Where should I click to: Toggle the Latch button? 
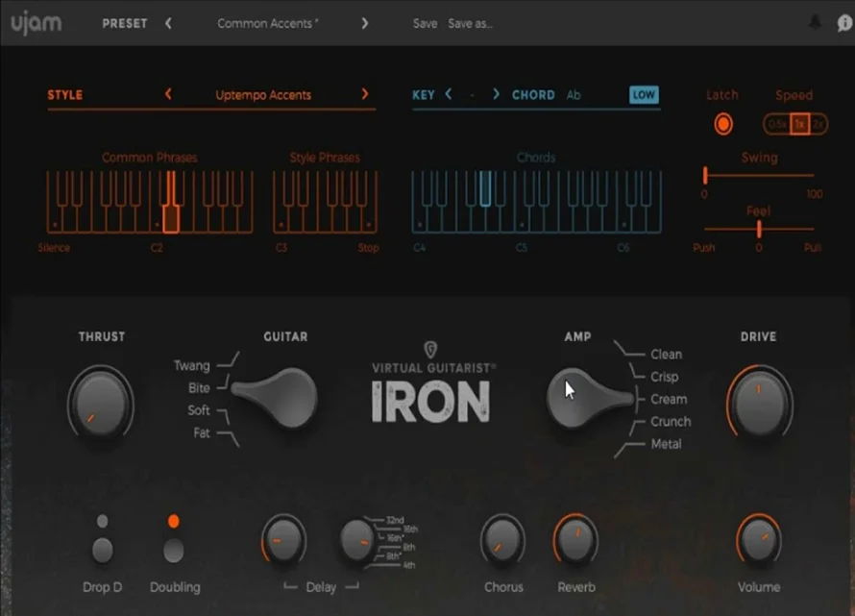pos(722,124)
